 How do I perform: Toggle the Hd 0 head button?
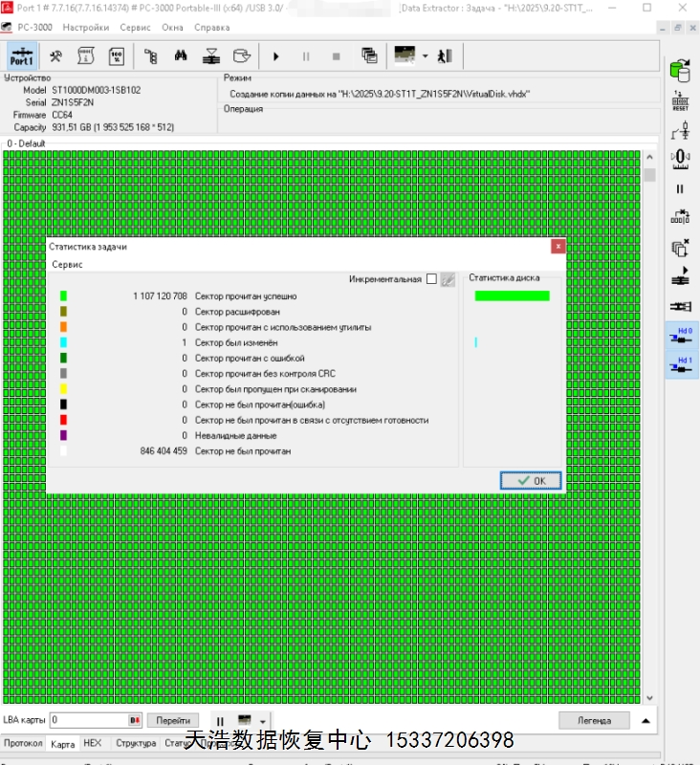681,336
